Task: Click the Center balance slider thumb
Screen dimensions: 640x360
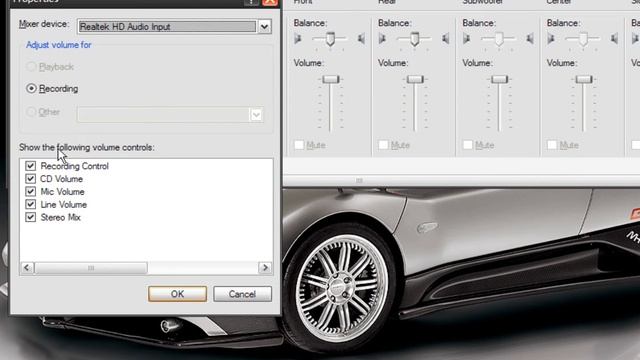Action: 583,39
